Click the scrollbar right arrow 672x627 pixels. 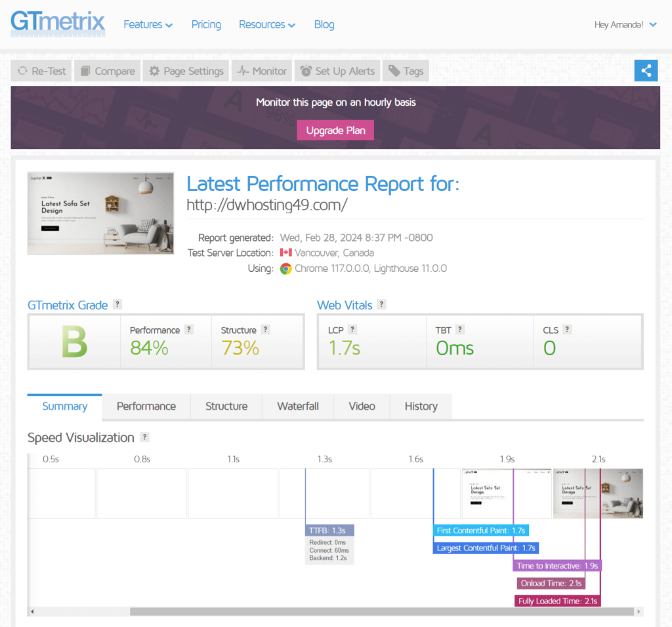pos(639,611)
